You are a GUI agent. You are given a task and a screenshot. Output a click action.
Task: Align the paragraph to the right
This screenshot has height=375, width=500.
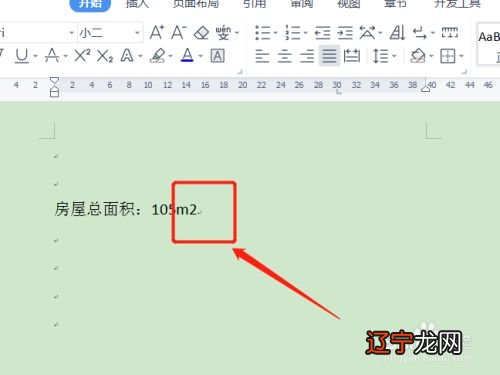(x=307, y=56)
